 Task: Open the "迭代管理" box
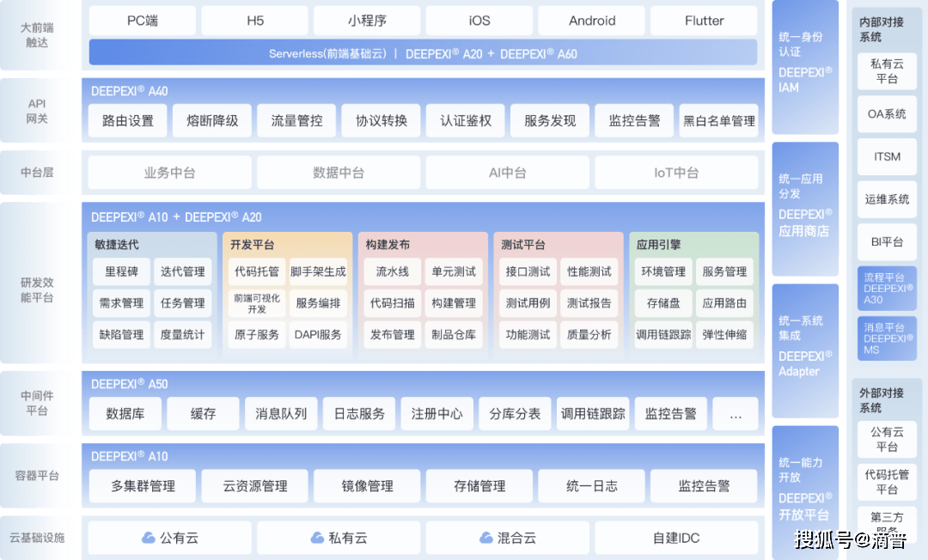(183, 271)
